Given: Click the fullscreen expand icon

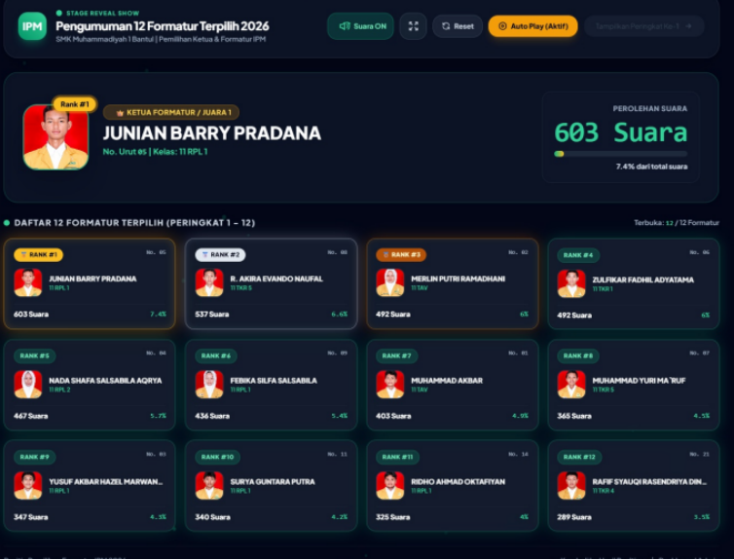Looking at the screenshot, I should point(413,26).
